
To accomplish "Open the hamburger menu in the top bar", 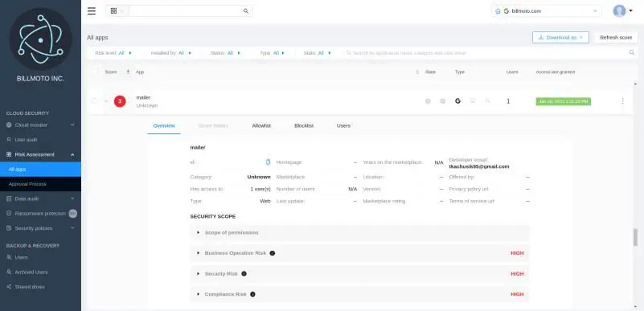I will tap(92, 11).
